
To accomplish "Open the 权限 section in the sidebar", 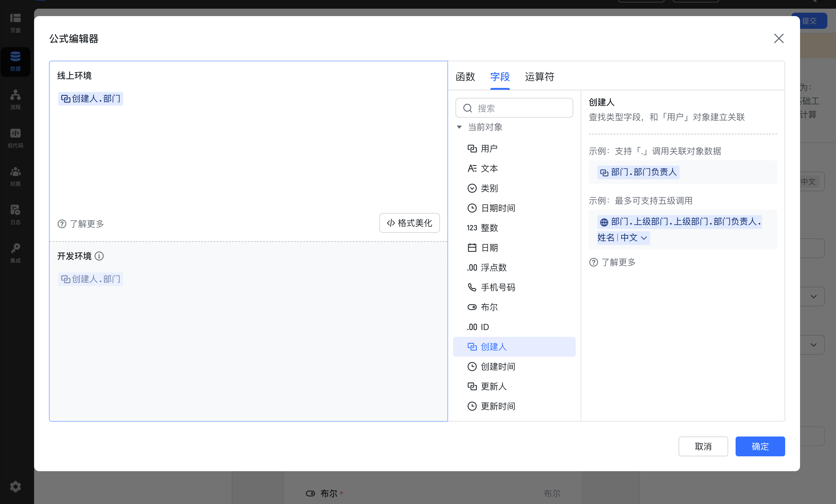I will point(15,176).
